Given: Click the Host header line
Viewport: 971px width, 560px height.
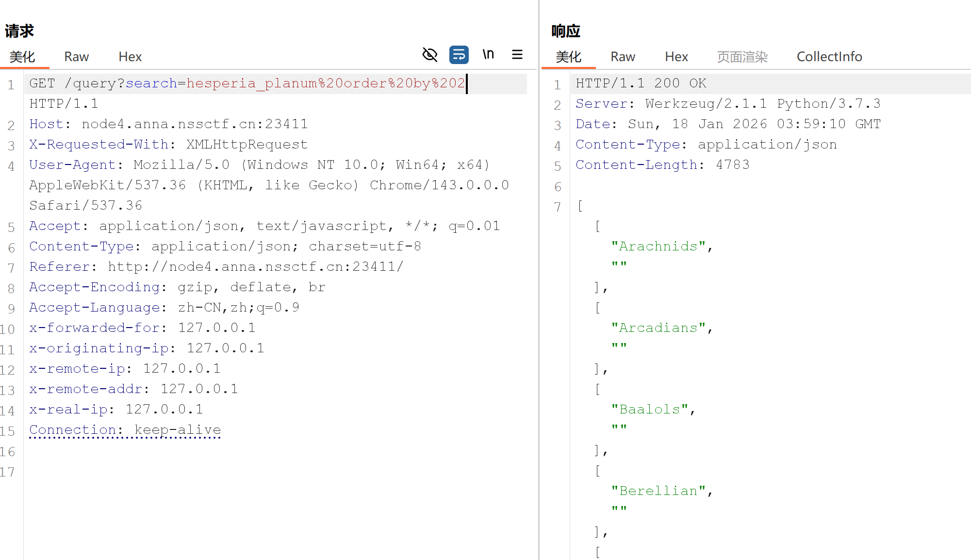Looking at the screenshot, I should 168,124.
